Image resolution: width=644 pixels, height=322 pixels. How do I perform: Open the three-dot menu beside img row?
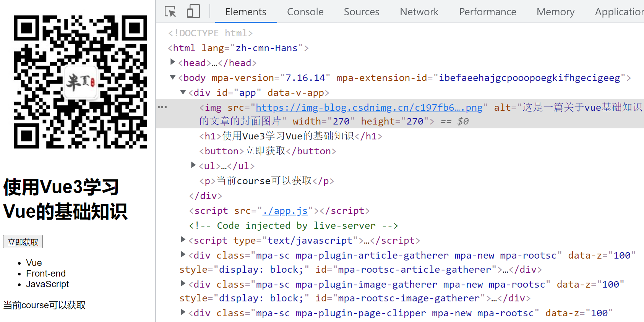point(162,107)
